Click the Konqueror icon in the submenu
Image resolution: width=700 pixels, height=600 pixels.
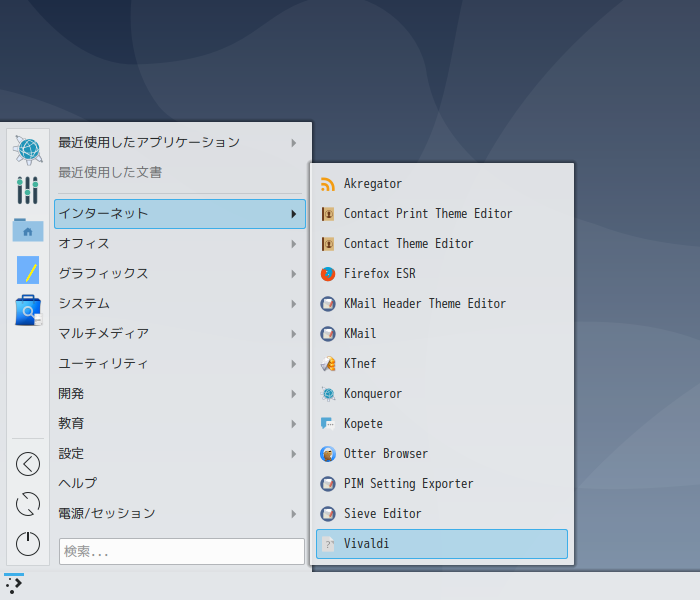[328, 394]
